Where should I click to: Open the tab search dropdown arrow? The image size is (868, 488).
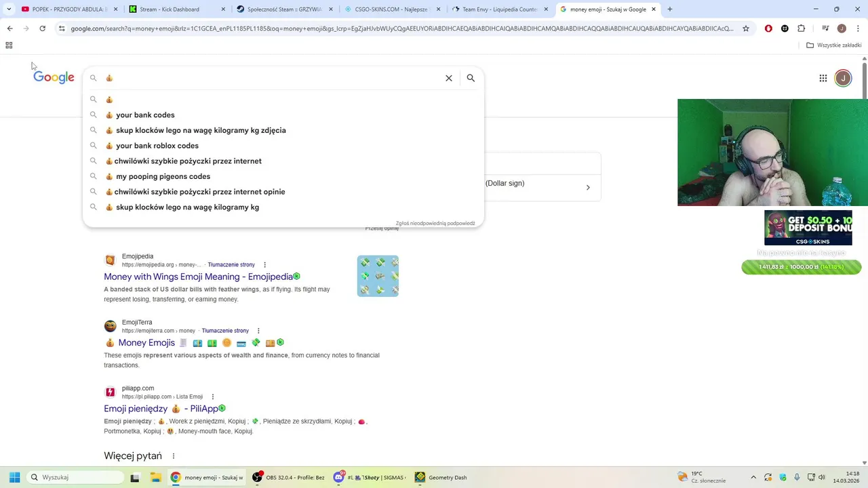pyautogui.click(x=8, y=9)
